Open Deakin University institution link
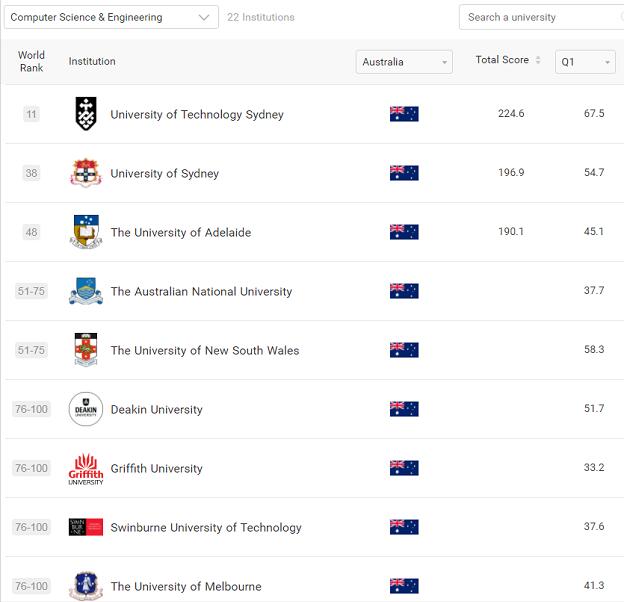The image size is (624, 602). (156, 409)
